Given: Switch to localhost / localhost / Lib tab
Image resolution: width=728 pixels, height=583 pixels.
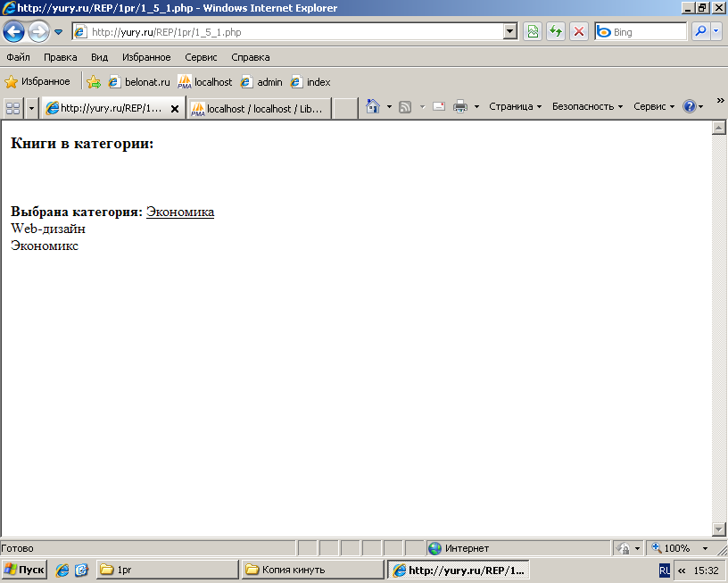Looking at the screenshot, I should pyautogui.click(x=259, y=108).
